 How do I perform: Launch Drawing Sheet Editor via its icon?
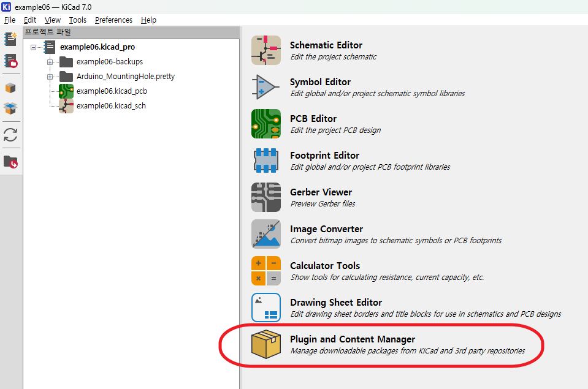(266, 308)
